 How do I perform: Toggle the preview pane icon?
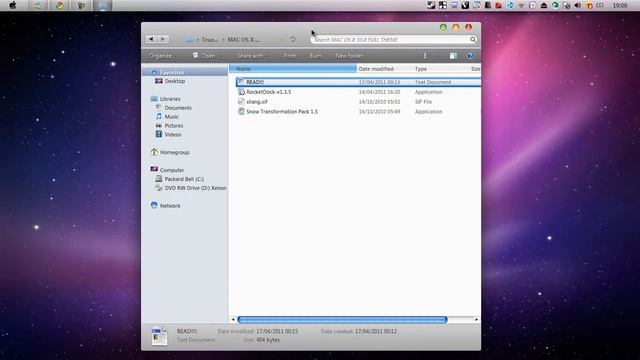pos(453,56)
